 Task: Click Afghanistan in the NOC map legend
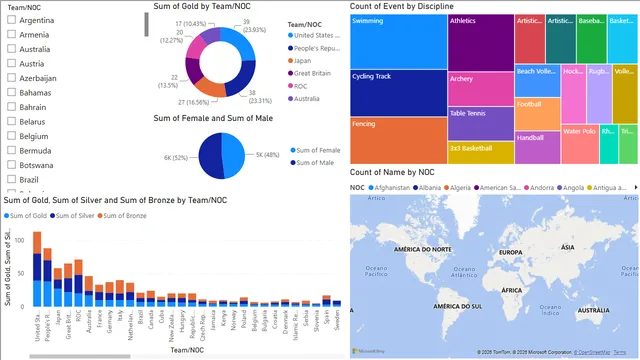click(389, 188)
